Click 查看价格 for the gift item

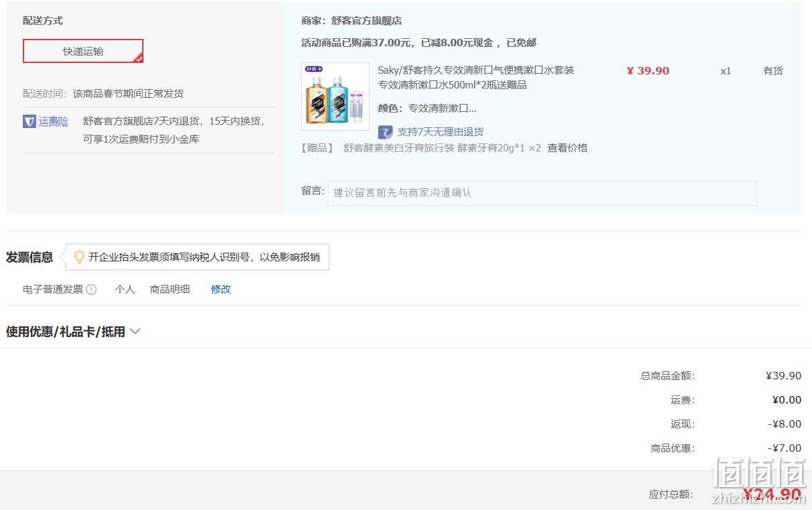(567, 148)
